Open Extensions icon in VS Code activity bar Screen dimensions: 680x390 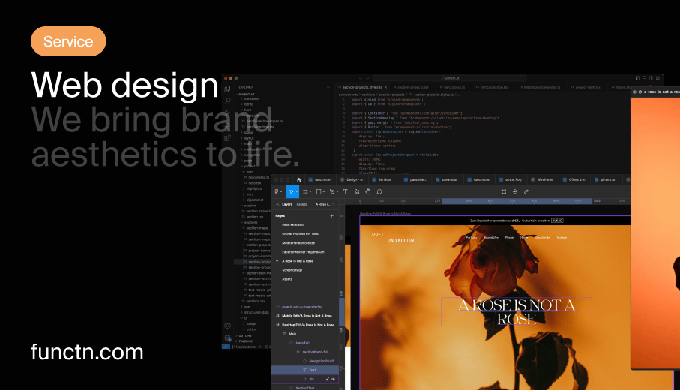[x=228, y=138]
